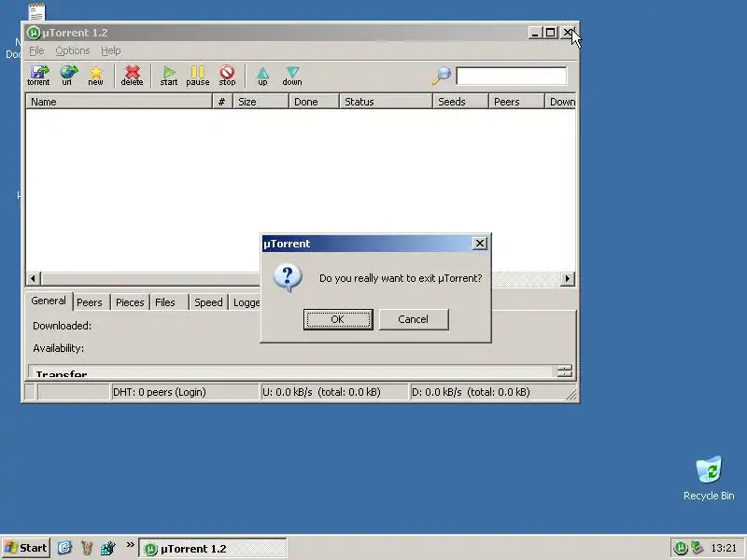
Task: Click the network tray icon near clock
Action: 697,548
